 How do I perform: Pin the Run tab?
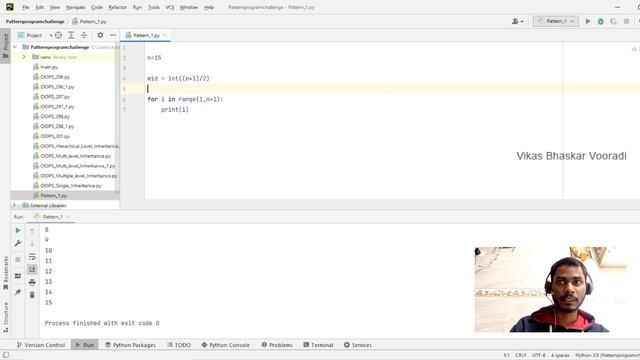[18, 292]
